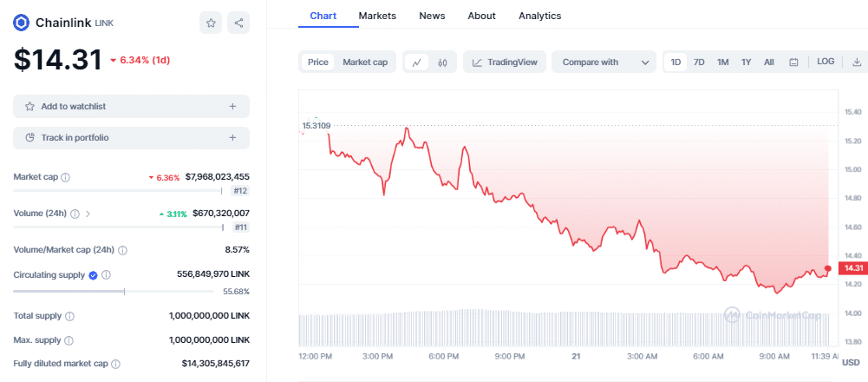Click the 15.3109 opening price label
This screenshot has width=868, height=382.
[x=317, y=126]
